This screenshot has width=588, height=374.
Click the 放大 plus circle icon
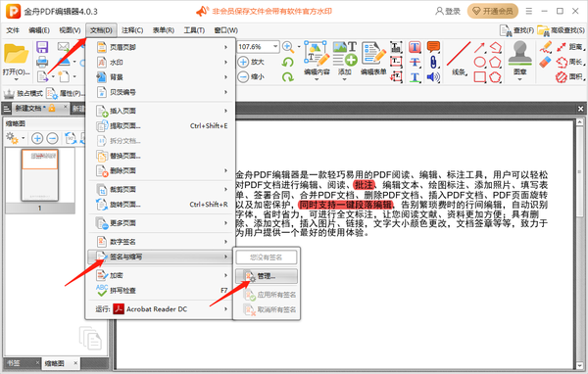243,62
